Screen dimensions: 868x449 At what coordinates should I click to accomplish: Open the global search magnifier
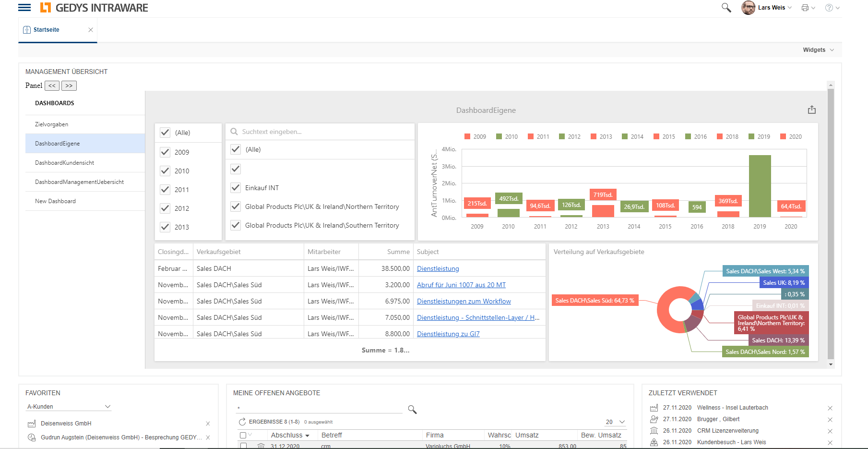(x=726, y=8)
